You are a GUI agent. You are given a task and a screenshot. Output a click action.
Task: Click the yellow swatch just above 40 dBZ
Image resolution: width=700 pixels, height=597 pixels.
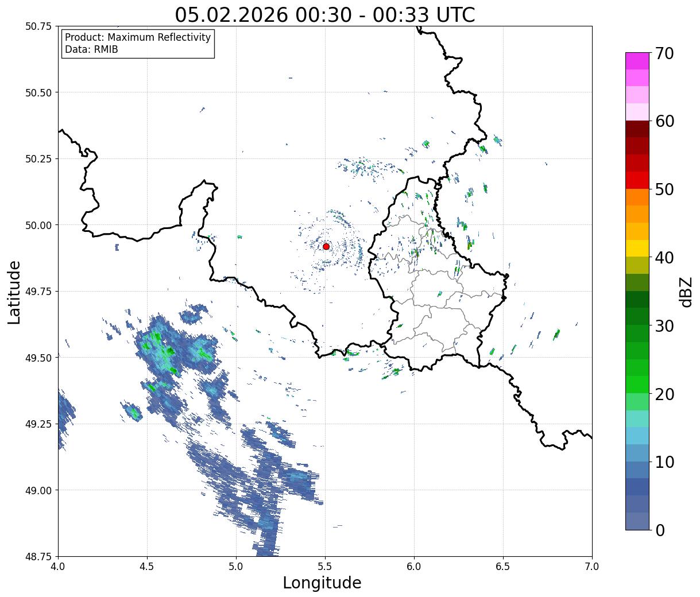637,248
